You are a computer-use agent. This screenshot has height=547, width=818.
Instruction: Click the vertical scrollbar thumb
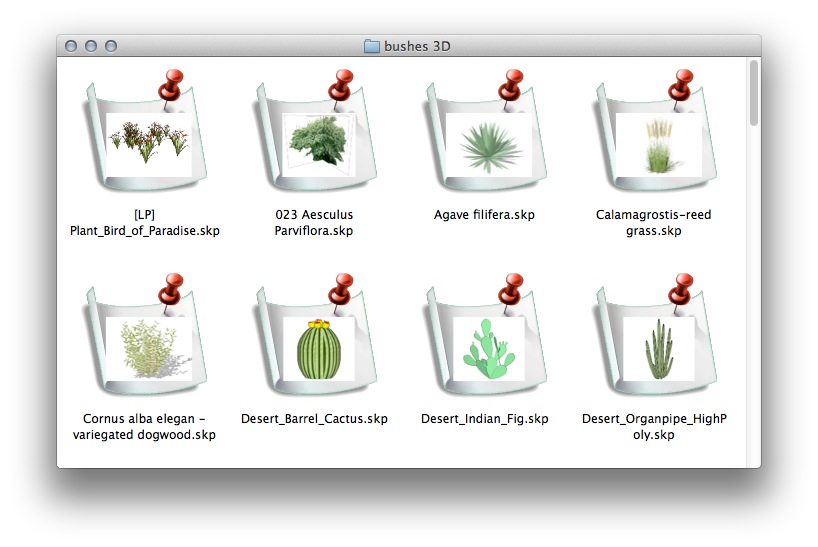pos(753,93)
